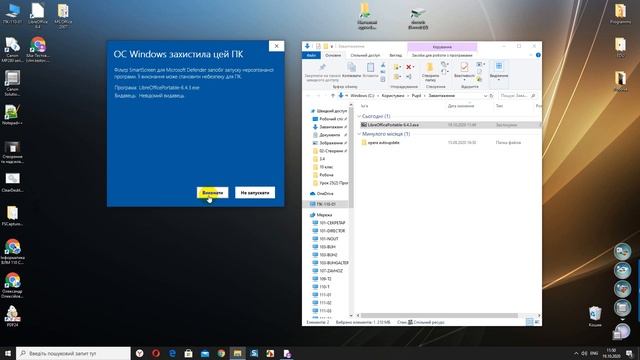Collapse the Сьогодні (1) group
The image size is (640, 360).
pyautogui.click(x=359, y=116)
